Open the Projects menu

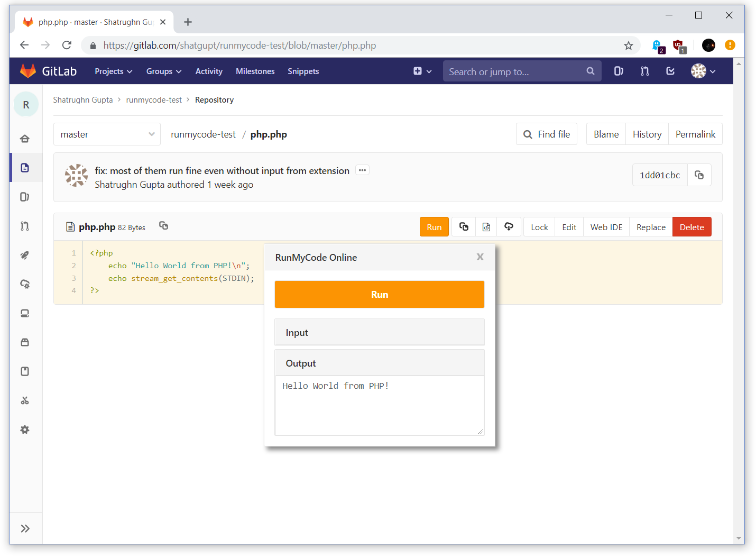click(x=114, y=71)
